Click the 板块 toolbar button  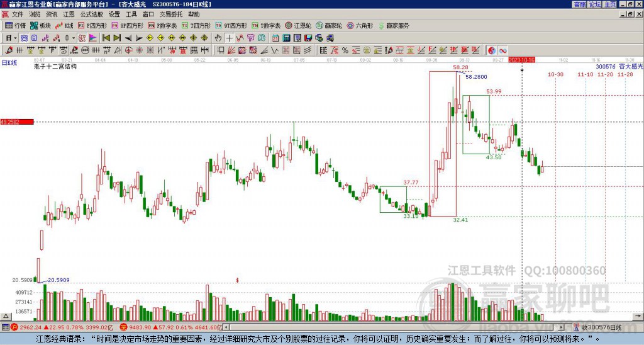[x=41, y=25]
